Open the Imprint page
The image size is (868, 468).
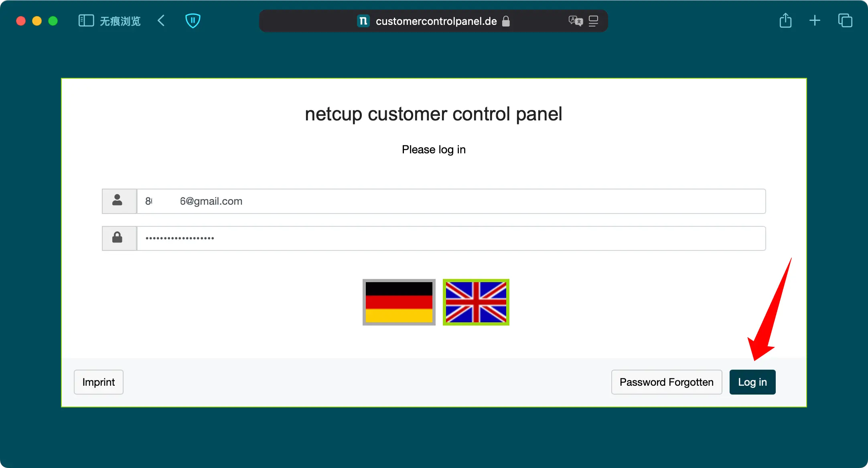99,382
